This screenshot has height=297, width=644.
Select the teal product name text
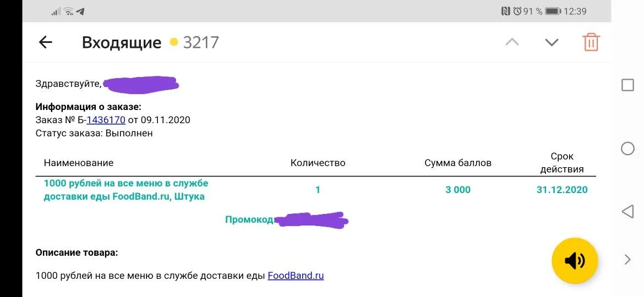click(x=125, y=190)
